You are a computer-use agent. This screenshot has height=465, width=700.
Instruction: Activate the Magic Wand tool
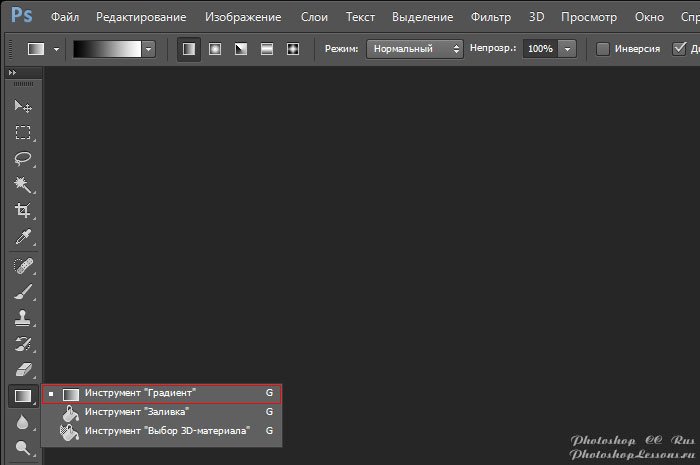(x=22, y=185)
